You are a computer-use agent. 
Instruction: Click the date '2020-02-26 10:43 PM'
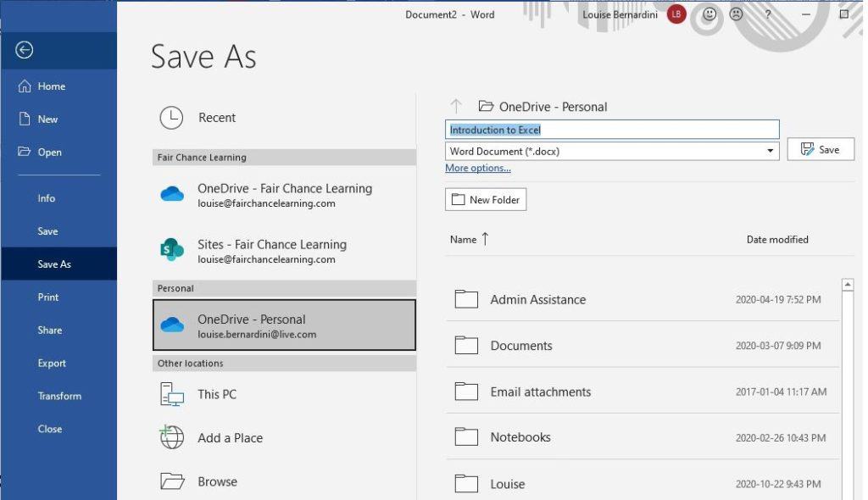(781, 437)
